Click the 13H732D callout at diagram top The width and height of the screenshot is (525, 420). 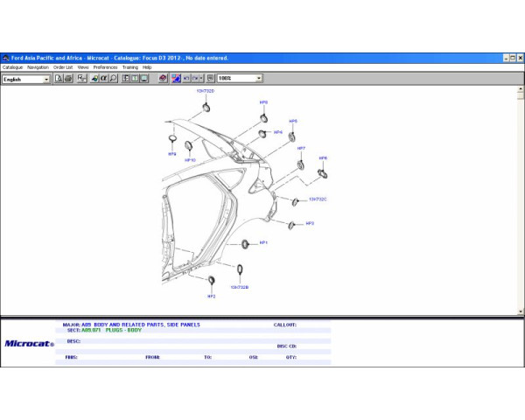coord(205,91)
